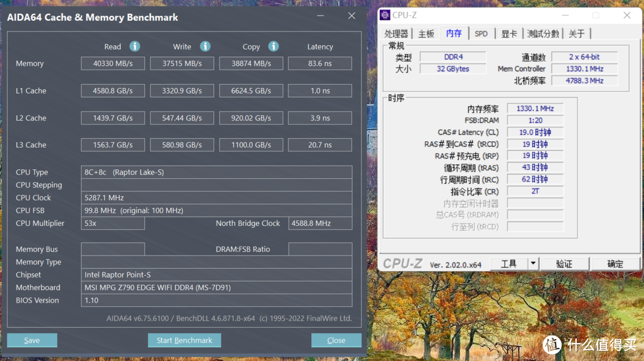Switch to the SPD tab in CPU-Z
Viewport: 644px width, 361px height.
click(481, 34)
